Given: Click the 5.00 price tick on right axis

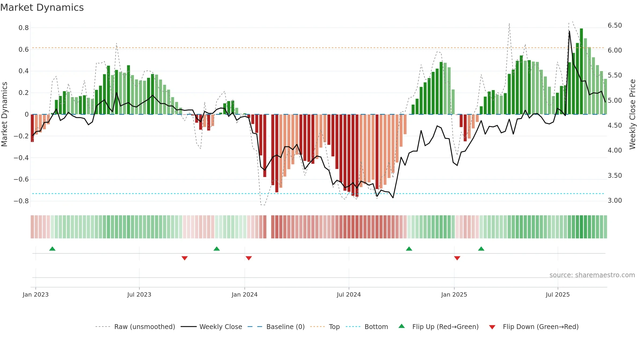Looking at the screenshot, I should tap(615, 101).
